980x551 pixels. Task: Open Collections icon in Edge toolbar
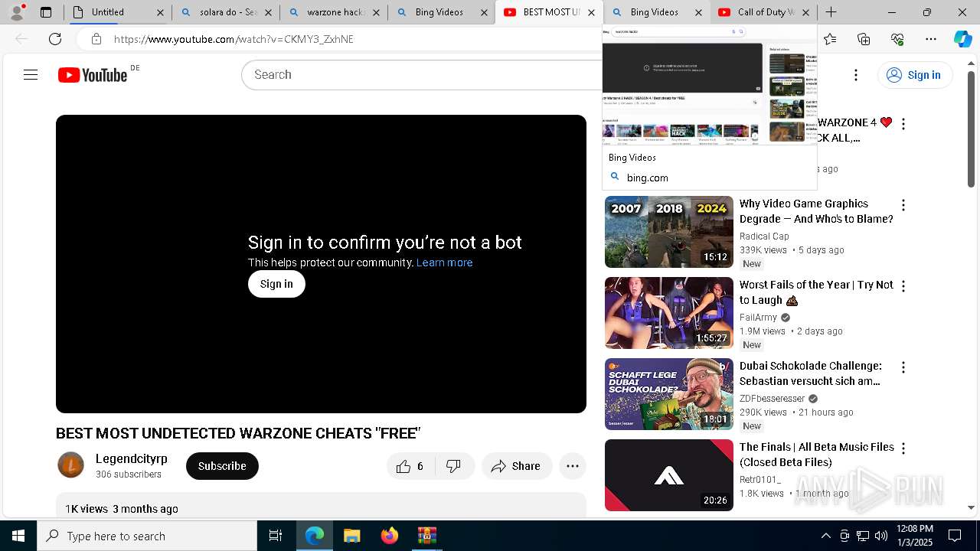864,39
